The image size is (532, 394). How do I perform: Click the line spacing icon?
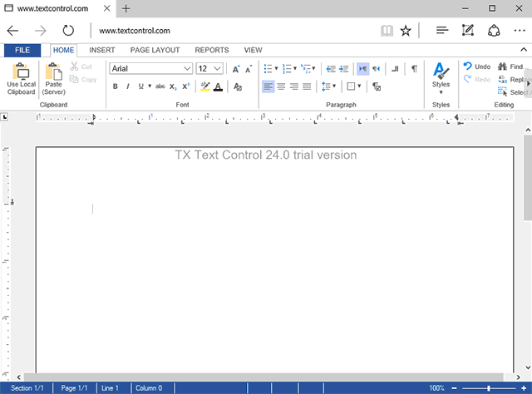[326, 86]
